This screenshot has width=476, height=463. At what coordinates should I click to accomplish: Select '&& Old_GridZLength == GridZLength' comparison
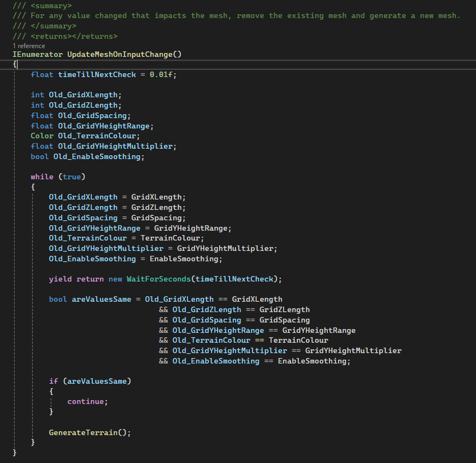[x=234, y=310]
